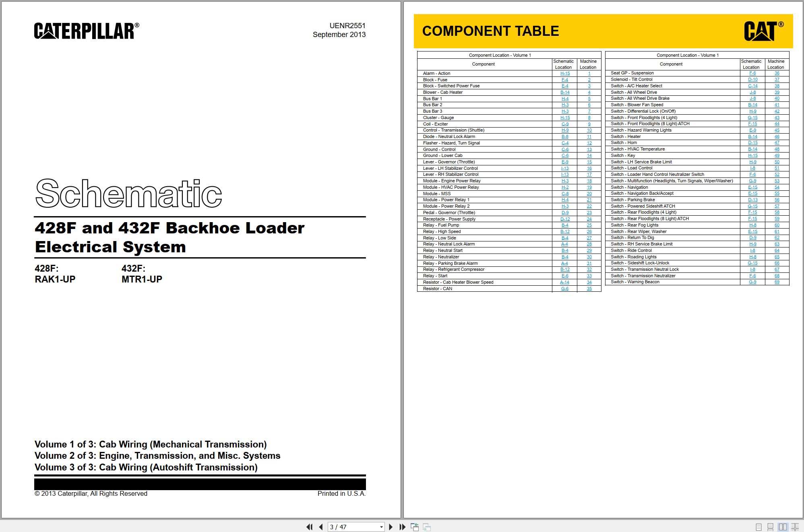This screenshot has height=532, width=804.
Task: Open machine location 49 for Switch - Key
Action: [x=777, y=155]
